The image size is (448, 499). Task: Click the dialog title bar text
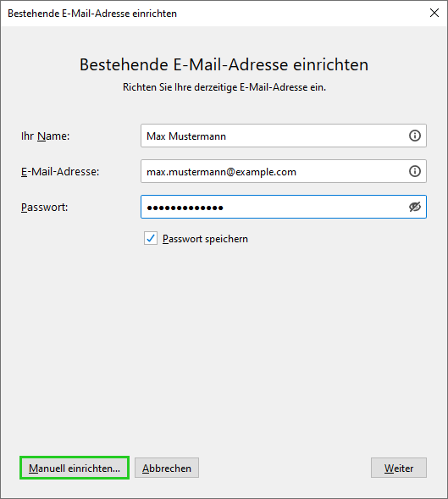tap(92, 14)
